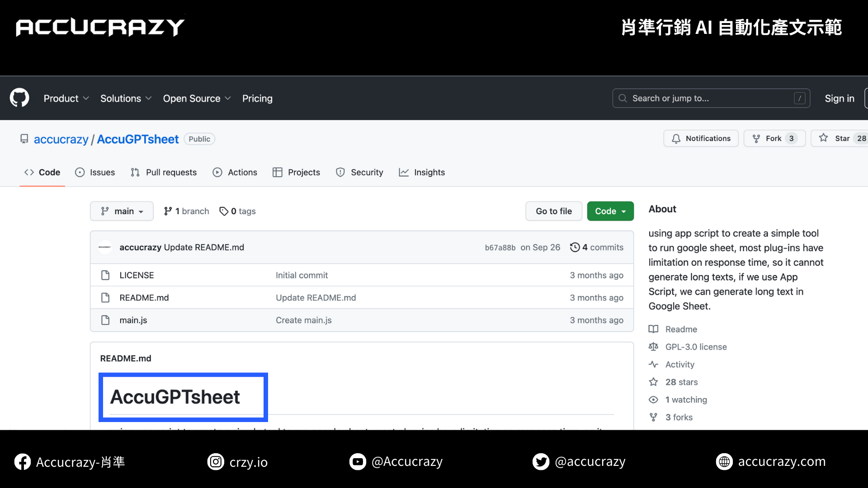868x488 pixels.
Task: Click the Facebook Accucrazy icon
Action: (22, 461)
